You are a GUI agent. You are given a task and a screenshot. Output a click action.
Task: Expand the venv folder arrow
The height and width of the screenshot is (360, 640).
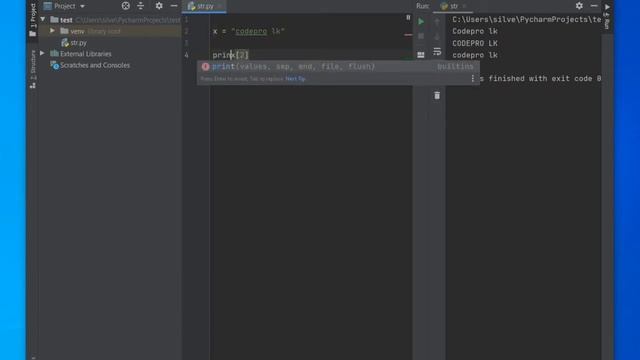coord(52,31)
